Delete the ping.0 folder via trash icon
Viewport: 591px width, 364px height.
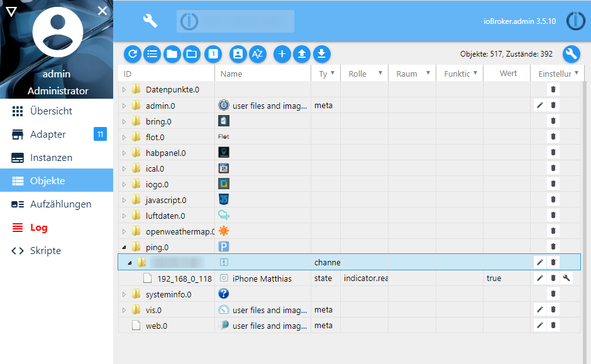(553, 246)
